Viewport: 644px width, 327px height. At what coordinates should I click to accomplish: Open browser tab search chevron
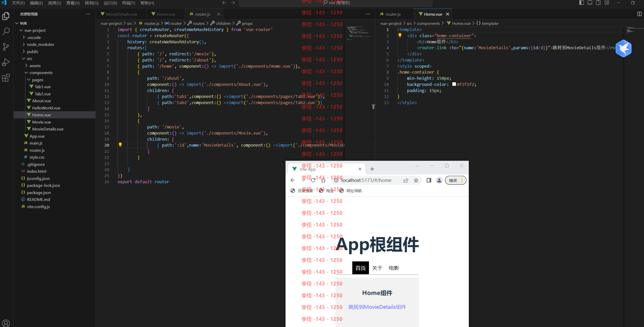(417, 166)
